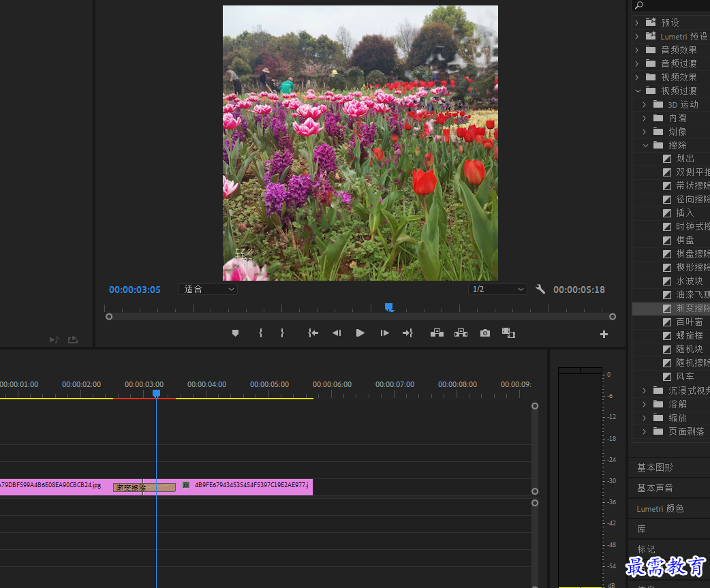This screenshot has height=588, width=710.
Task: Click the effects search magnifier icon
Action: (x=639, y=5)
